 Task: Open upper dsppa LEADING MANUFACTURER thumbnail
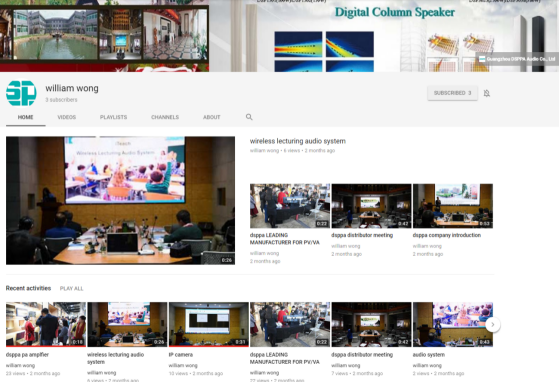coord(290,206)
